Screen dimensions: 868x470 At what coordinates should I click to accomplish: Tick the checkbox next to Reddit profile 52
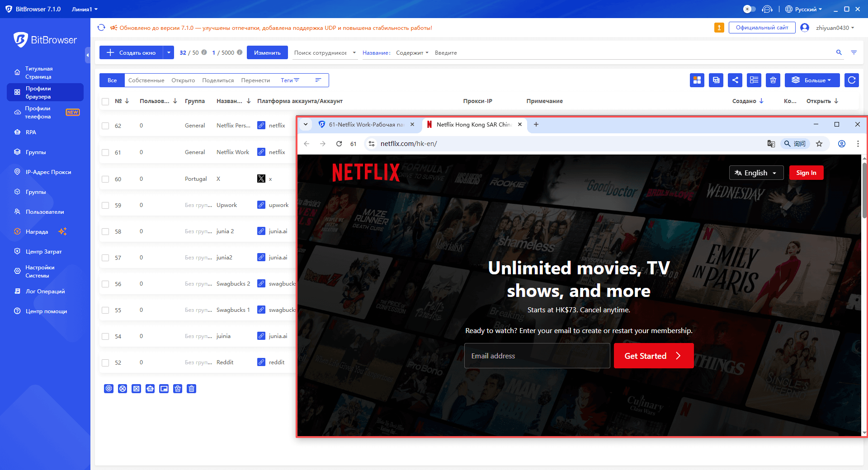tap(104, 362)
